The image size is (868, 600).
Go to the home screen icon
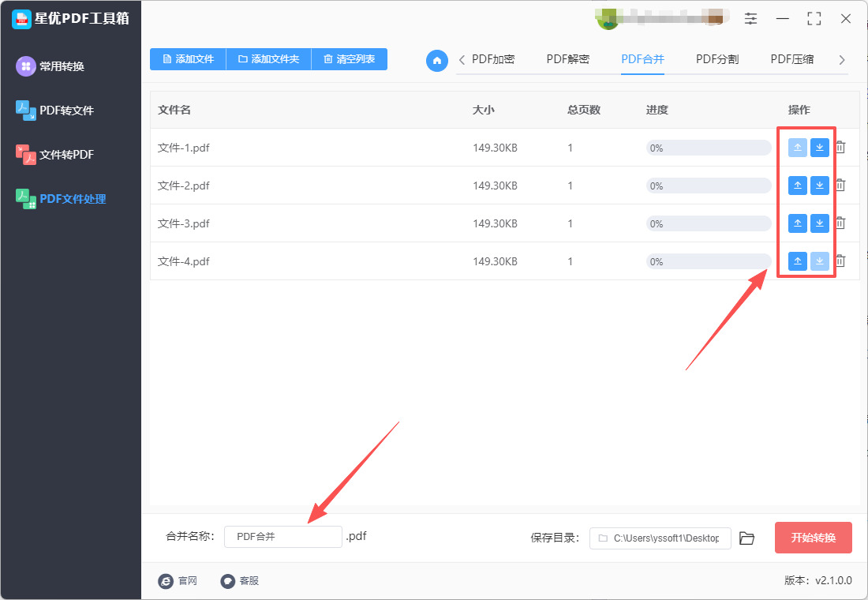point(437,60)
